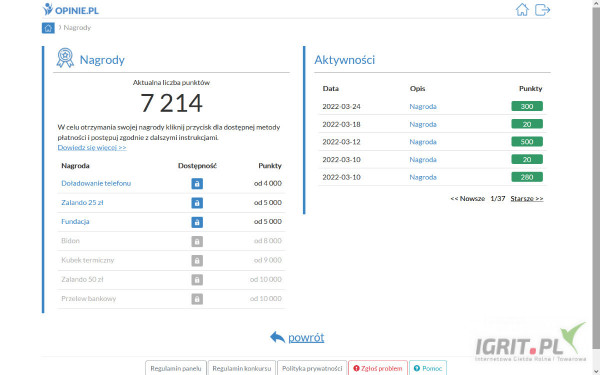Viewport: 600px width, 375px height.
Task: Click the home icon in top right header
Action: (522, 10)
